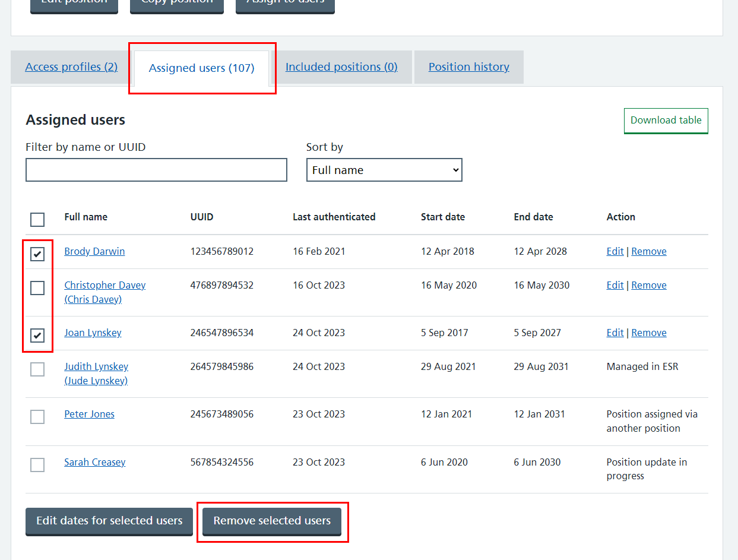Tick the Judith Lynskey row checkbox

pyautogui.click(x=37, y=369)
